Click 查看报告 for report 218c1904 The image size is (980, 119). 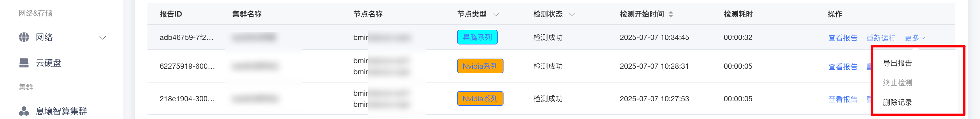tap(843, 99)
